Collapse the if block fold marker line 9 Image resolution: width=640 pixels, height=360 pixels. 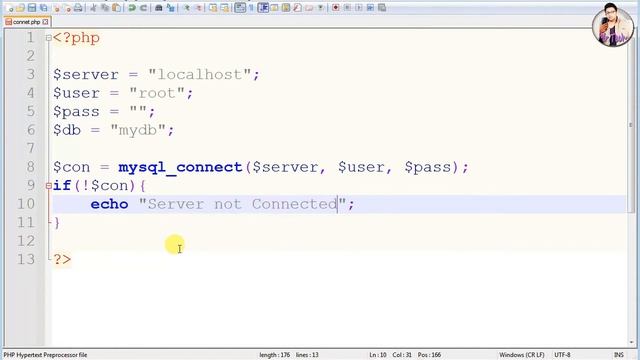49,186
